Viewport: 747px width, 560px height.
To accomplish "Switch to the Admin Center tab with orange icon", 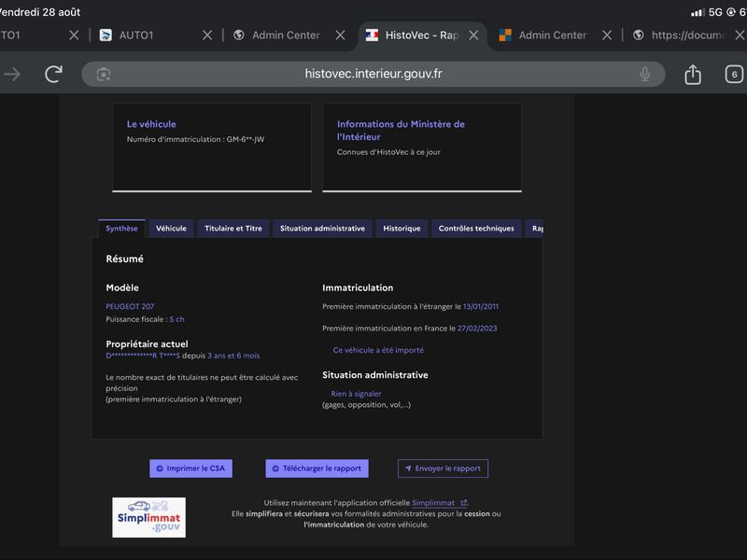I will tap(553, 35).
